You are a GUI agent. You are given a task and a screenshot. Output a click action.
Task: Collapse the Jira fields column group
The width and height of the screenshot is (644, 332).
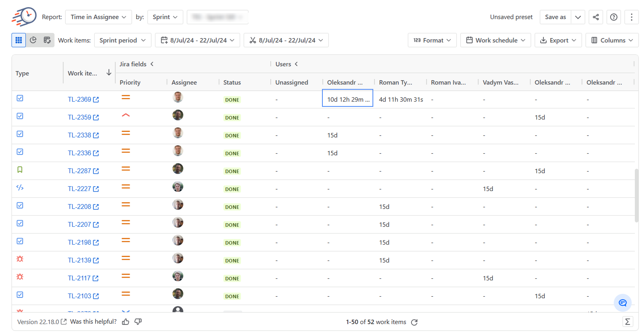(x=152, y=64)
